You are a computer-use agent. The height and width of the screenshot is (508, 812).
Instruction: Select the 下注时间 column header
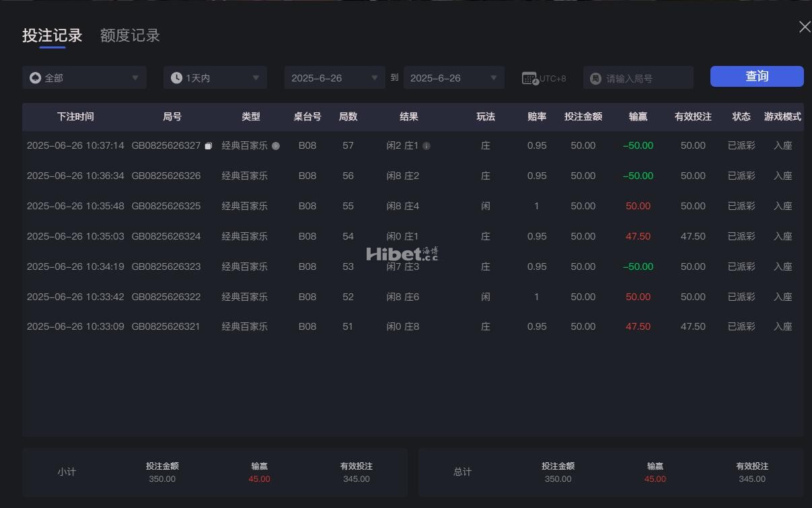(x=75, y=116)
